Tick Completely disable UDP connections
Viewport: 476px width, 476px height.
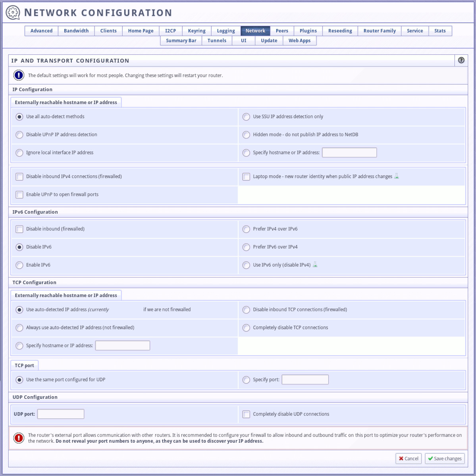tap(246, 414)
